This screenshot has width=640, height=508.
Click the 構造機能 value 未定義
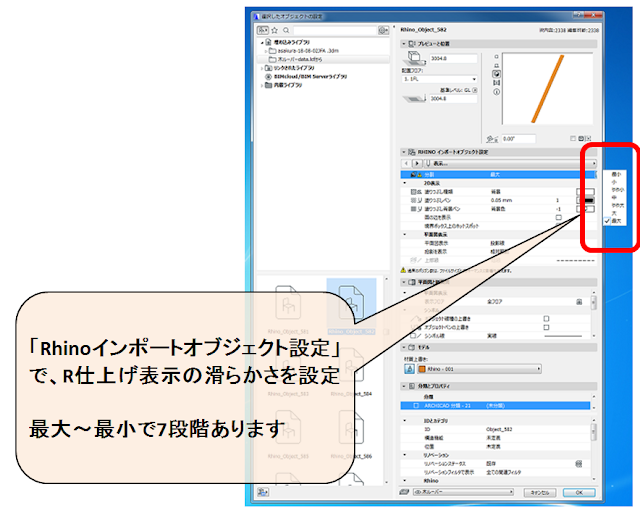point(493,438)
